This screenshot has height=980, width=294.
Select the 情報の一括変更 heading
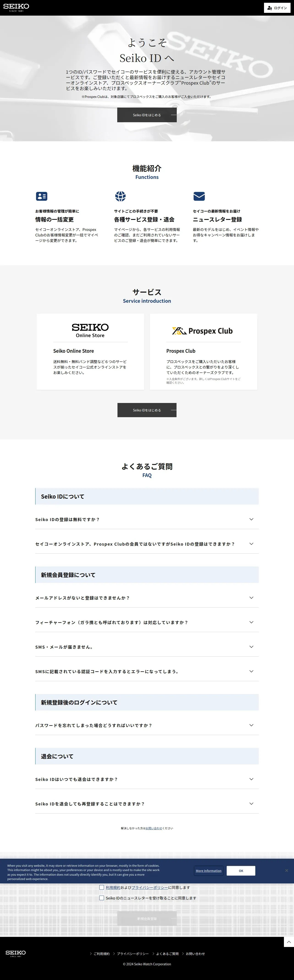(54, 219)
